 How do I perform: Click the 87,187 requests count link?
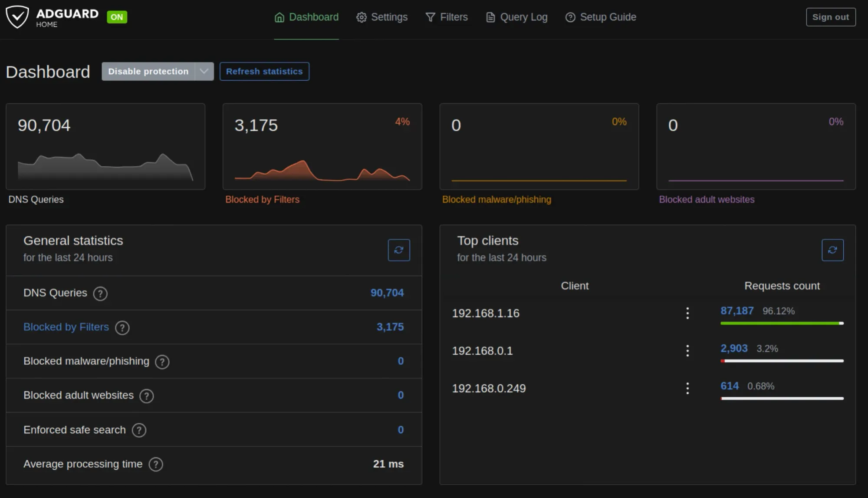click(x=737, y=311)
